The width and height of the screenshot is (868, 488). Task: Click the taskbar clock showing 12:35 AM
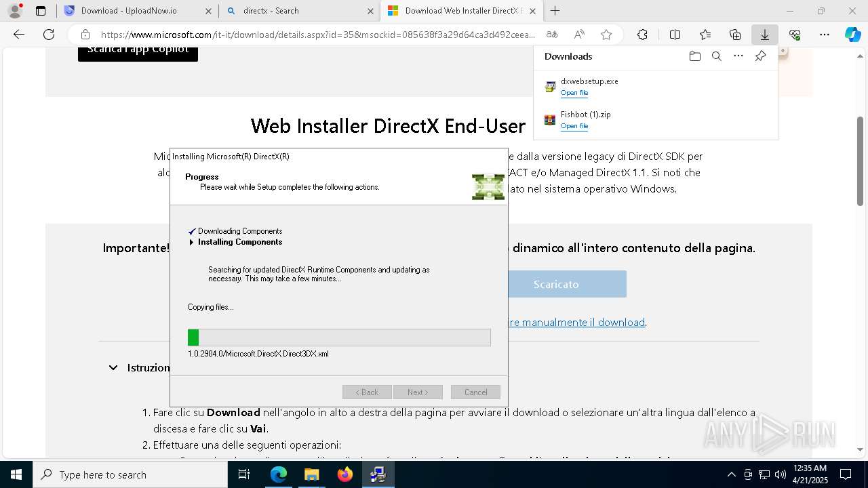810,474
